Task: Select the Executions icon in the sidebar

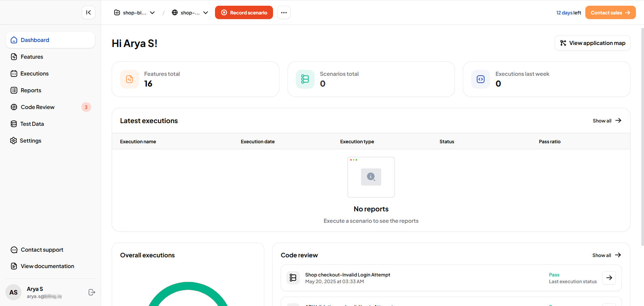Action: (14, 73)
